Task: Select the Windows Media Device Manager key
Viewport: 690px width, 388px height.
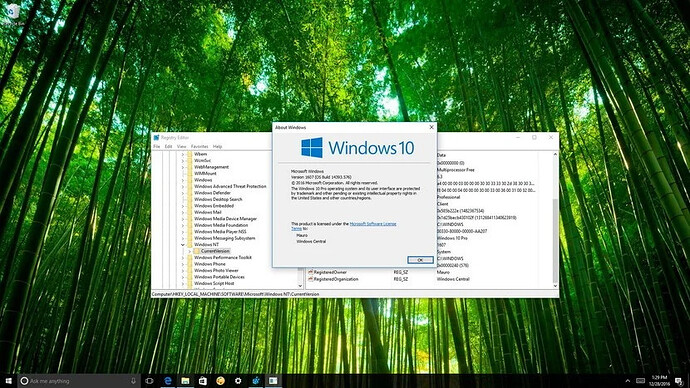Action: (x=225, y=219)
